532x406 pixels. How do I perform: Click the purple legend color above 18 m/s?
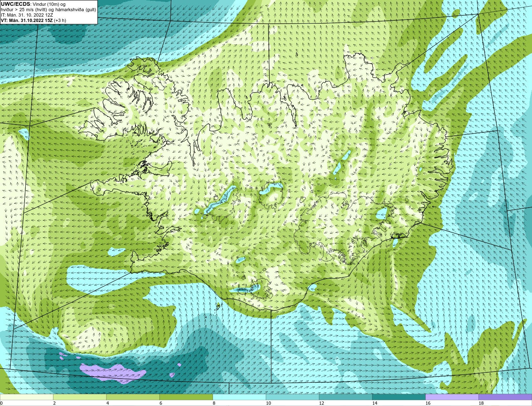tap(505, 397)
